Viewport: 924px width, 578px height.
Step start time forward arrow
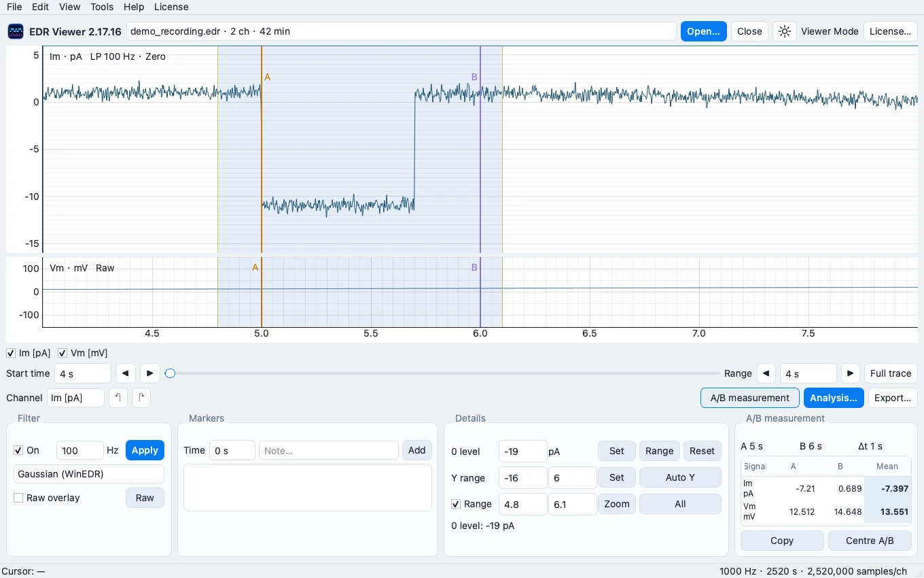(x=149, y=373)
